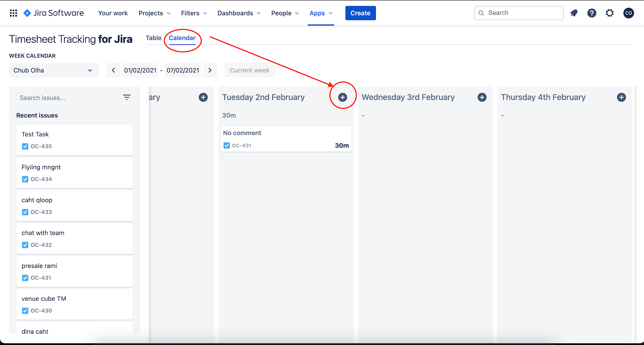Open the settings gear icon

point(610,13)
